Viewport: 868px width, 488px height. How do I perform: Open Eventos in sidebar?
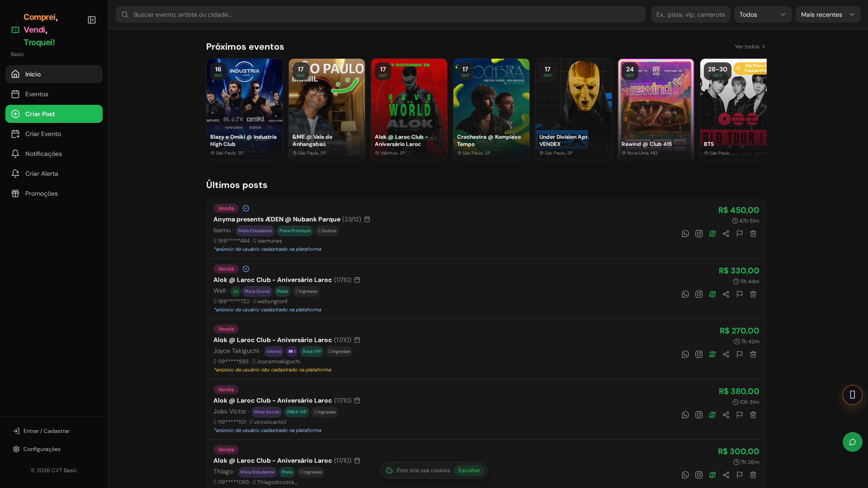54,94
